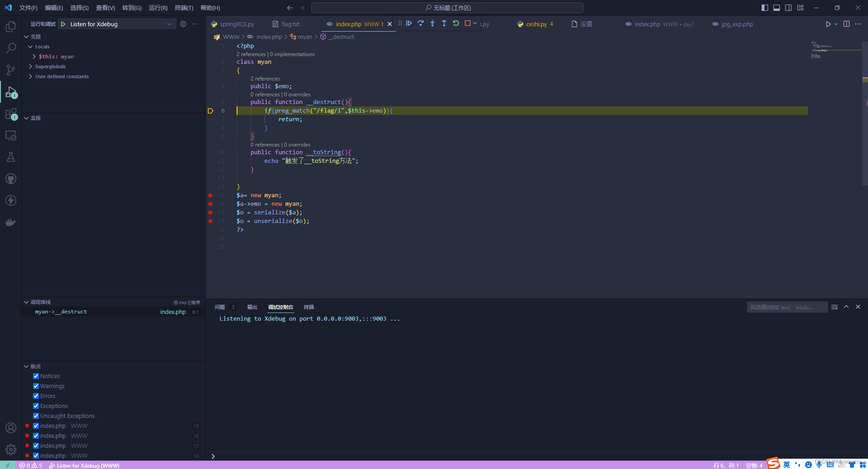Expand User defined constants
This screenshot has height=469, width=868.
tap(30, 76)
